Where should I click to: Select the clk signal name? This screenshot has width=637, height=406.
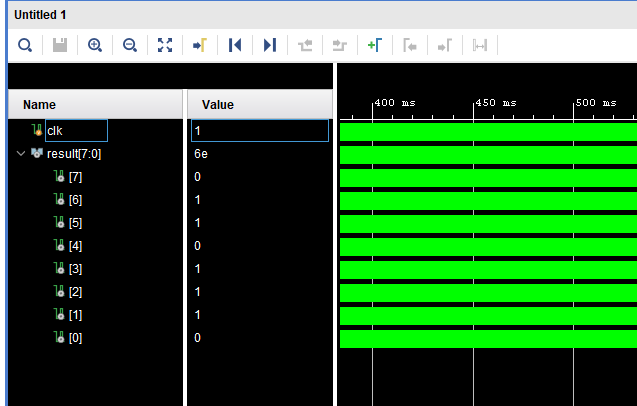click(x=54, y=131)
